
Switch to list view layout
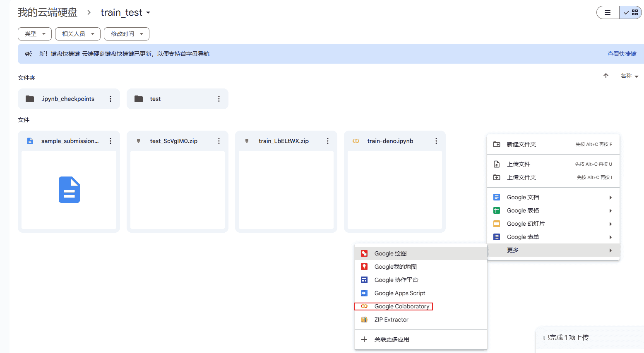coord(608,12)
